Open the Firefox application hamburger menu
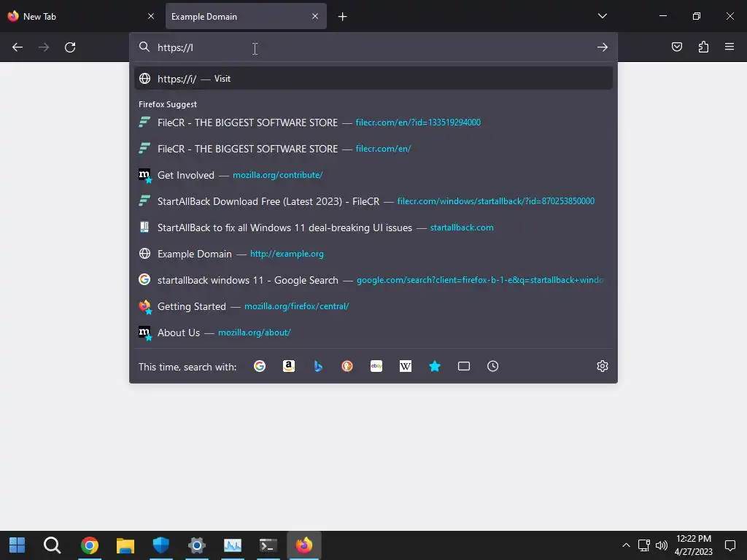 [729, 47]
